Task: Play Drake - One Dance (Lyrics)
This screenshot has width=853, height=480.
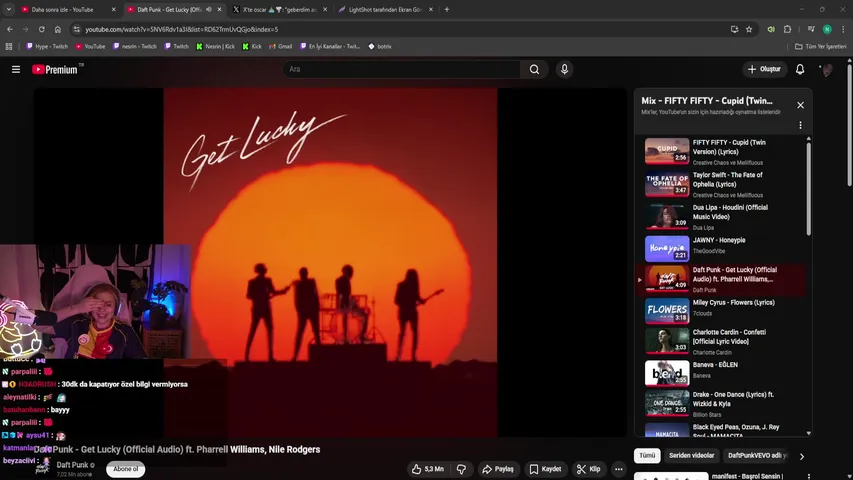Action: pos(722,403)
